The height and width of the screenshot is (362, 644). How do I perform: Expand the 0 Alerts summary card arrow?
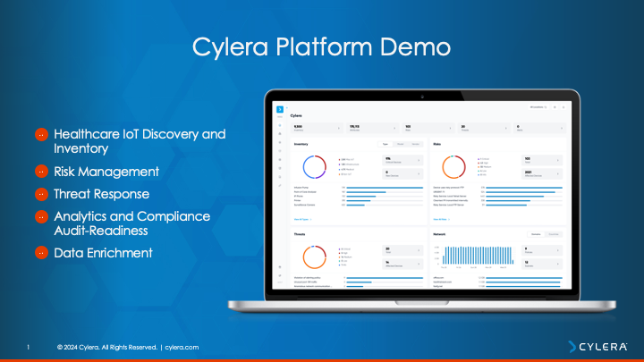(562, 129)
